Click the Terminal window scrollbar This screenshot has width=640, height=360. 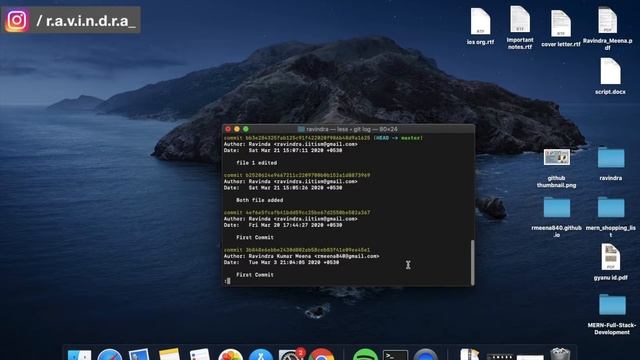coord(473,262)
